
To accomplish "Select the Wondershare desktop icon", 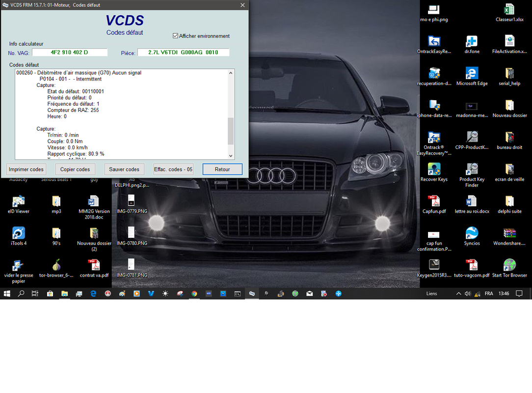I will (x=509, y=237).
